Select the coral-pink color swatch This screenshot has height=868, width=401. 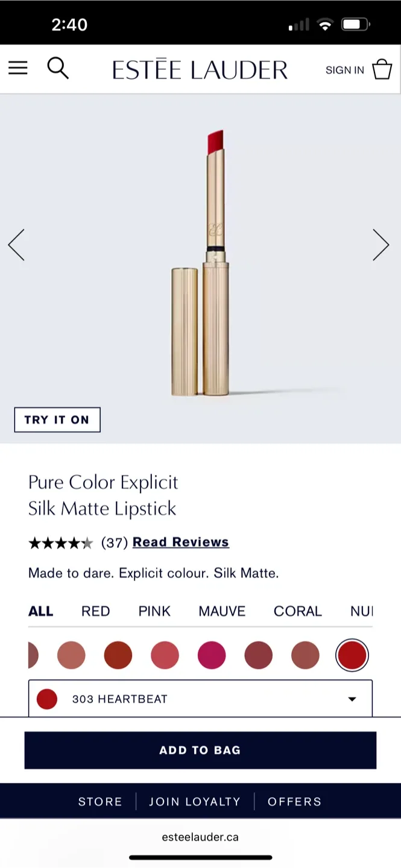point(165,655)
